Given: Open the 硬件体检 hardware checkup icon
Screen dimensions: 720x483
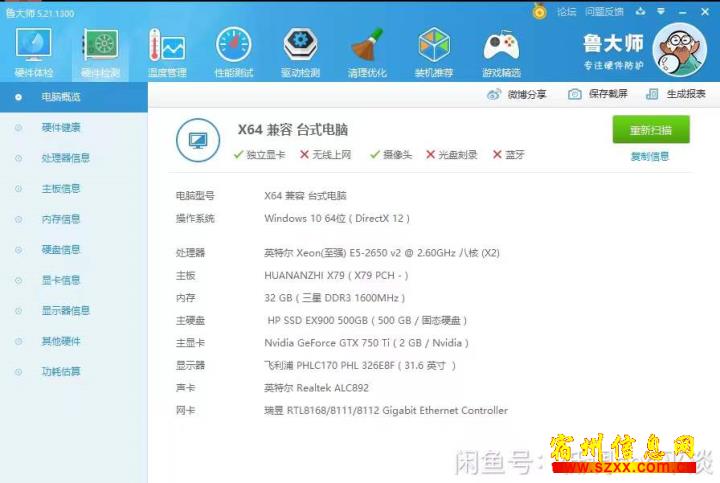Looking at the screenshot, I should pyautogui.click(x=34, y=52).
